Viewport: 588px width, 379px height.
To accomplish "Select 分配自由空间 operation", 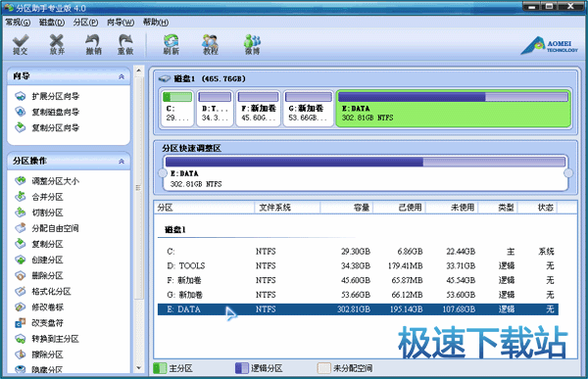I will [47, 228].
